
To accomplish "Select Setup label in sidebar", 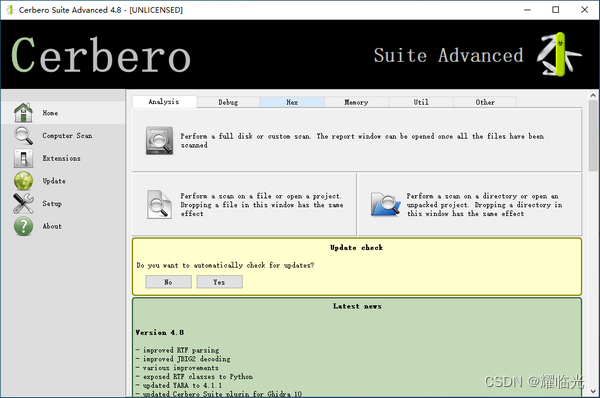I will point(52,204).
